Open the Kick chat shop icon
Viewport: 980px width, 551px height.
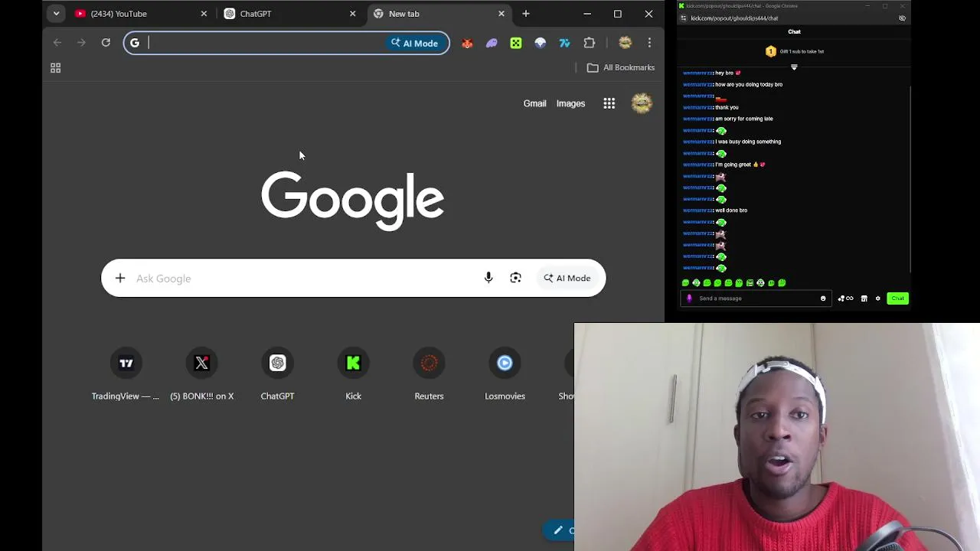tap(864, 298)
